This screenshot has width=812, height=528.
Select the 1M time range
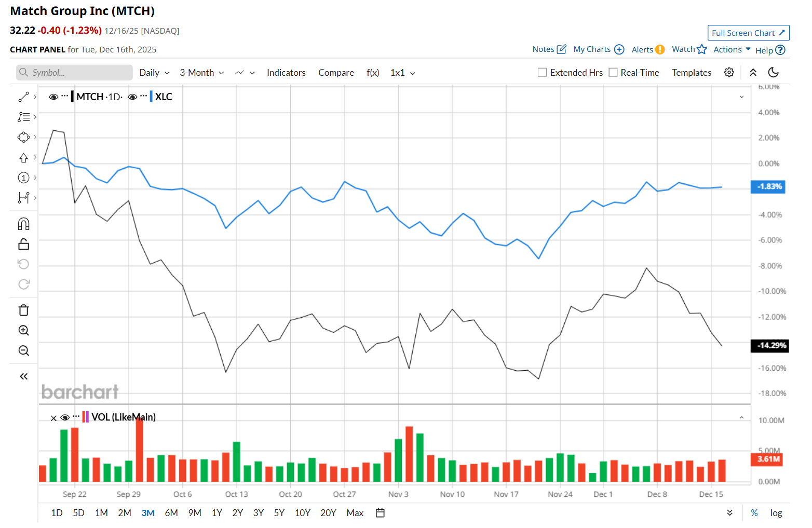[x=101, y=513]
